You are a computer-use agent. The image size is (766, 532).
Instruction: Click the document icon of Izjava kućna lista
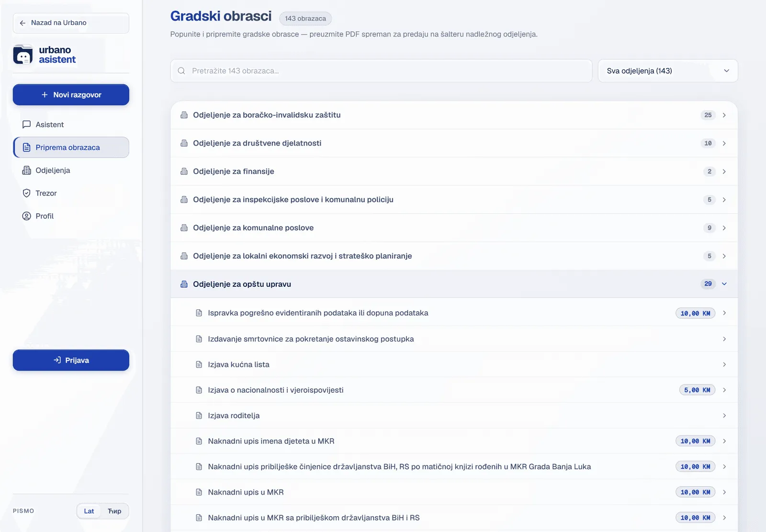199,364
